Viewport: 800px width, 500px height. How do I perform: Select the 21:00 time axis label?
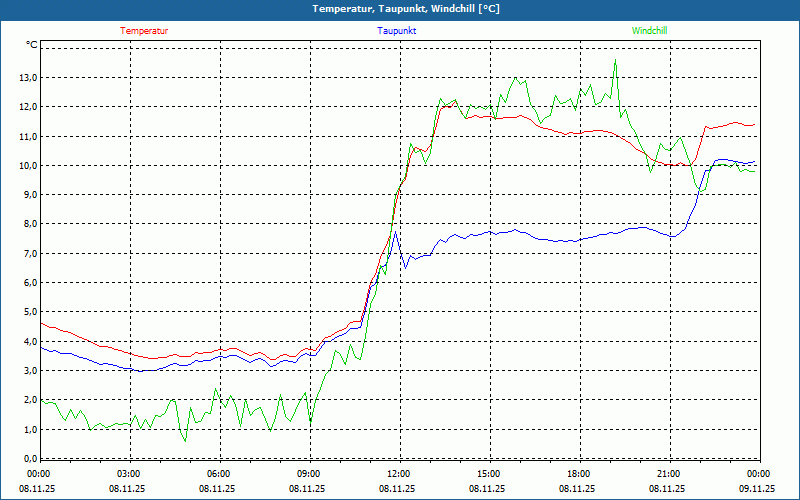click(668, 474)
